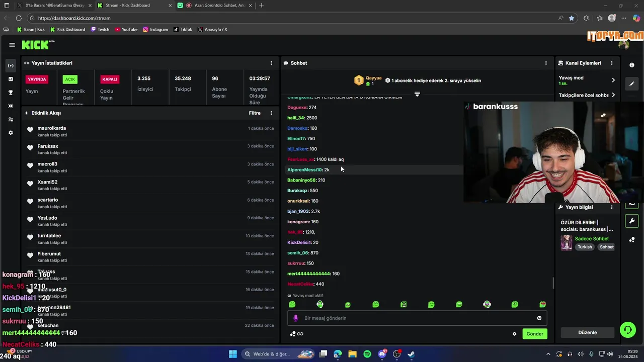Click the Sadece Sohbet category link
The image size is (644, 362).
pos(592,239)
